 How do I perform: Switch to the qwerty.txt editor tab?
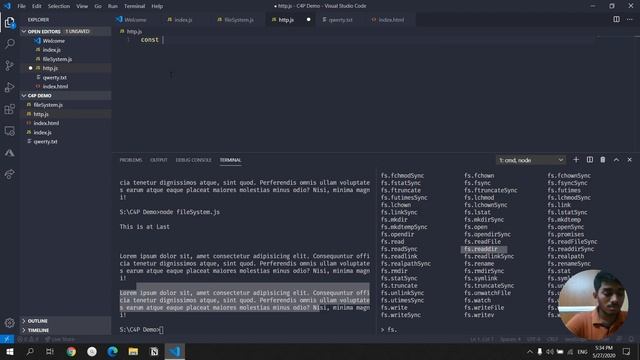tap(340, 20)
